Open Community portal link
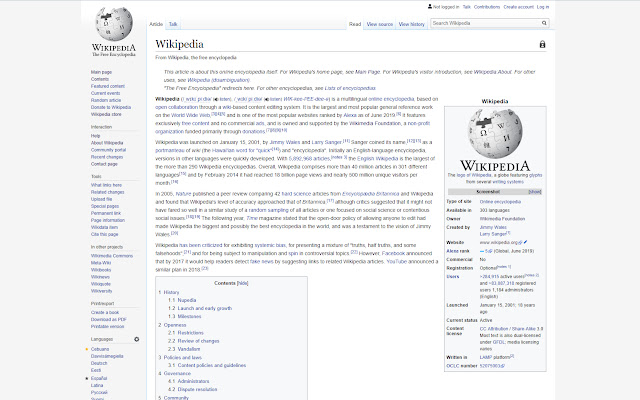Image resolution: width=640 pixels, height=400 pixels. [x=108, y=150]
